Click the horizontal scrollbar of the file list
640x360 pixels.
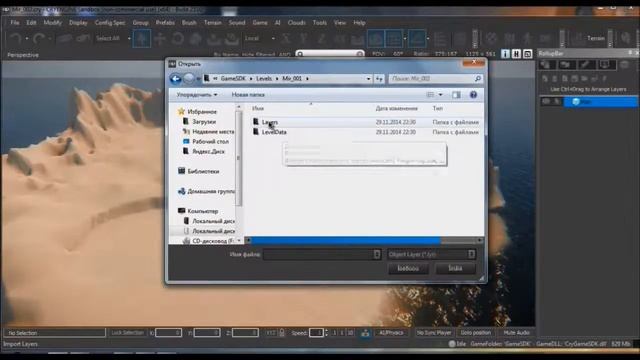[345, 240]
